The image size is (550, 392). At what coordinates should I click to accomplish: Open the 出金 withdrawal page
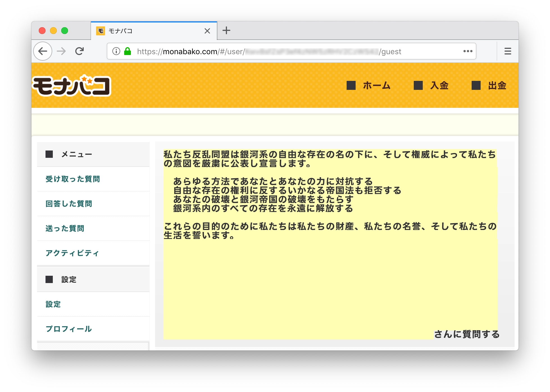coord(497,85)
